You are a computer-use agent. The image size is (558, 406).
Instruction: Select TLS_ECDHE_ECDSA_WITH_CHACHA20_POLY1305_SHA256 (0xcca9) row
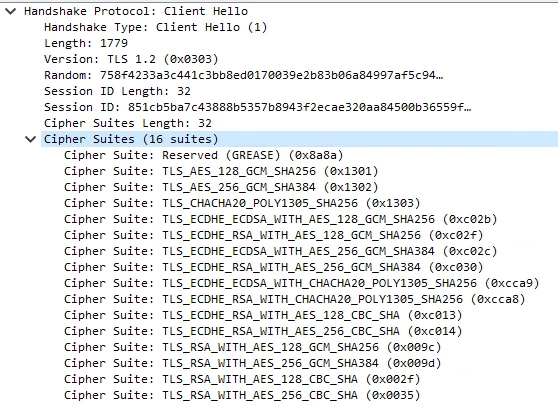pos(302,283)
